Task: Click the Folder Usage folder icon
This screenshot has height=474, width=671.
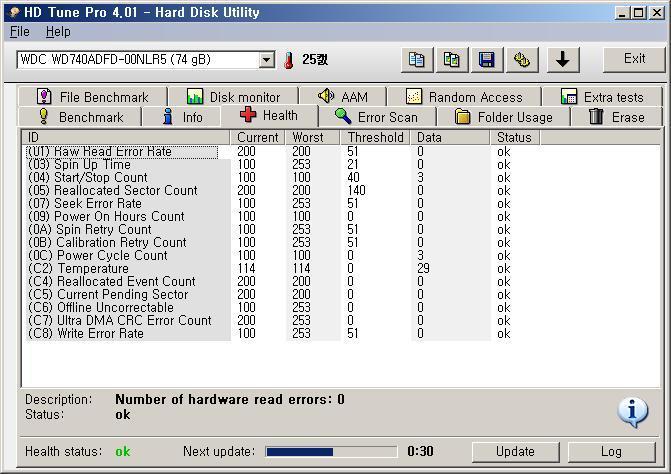Action: [x=463, y=116]
